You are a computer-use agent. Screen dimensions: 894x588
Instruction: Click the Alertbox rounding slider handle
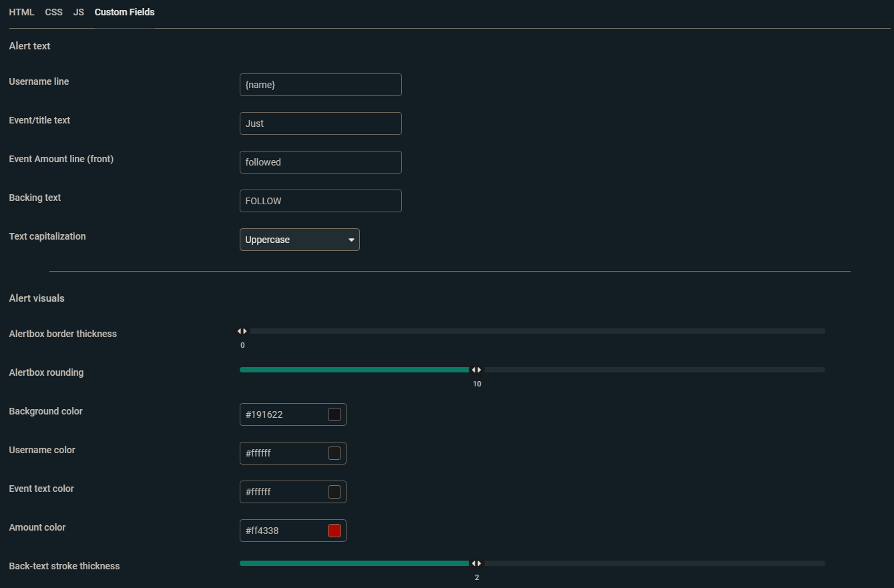[477, 370]
